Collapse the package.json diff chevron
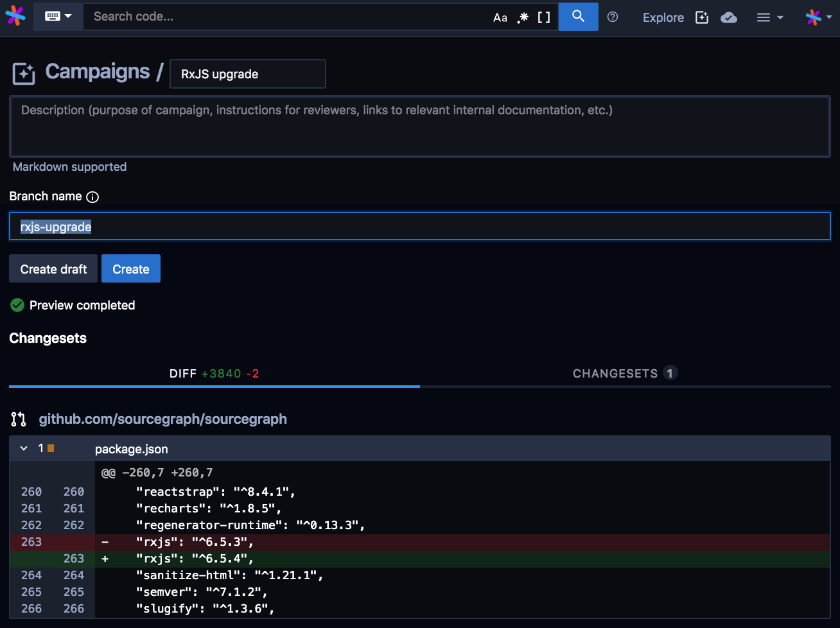 [24, 448]
